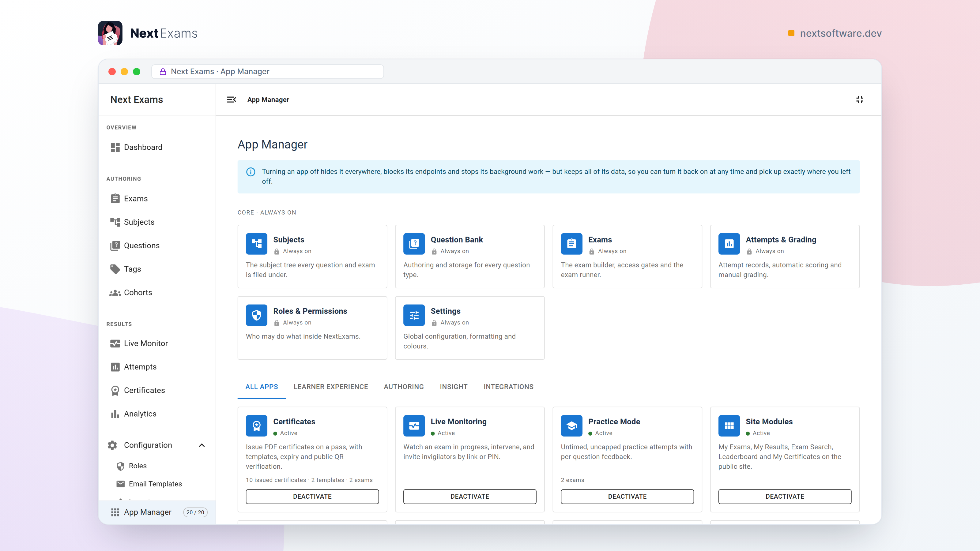Open the Insight tab

click(x=454, y=387)
